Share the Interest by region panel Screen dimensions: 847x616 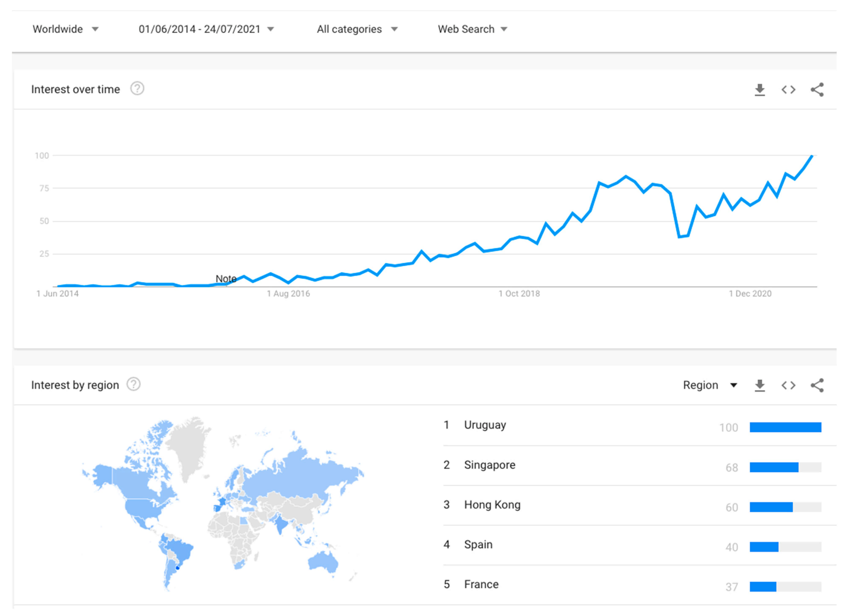(817, 385)
